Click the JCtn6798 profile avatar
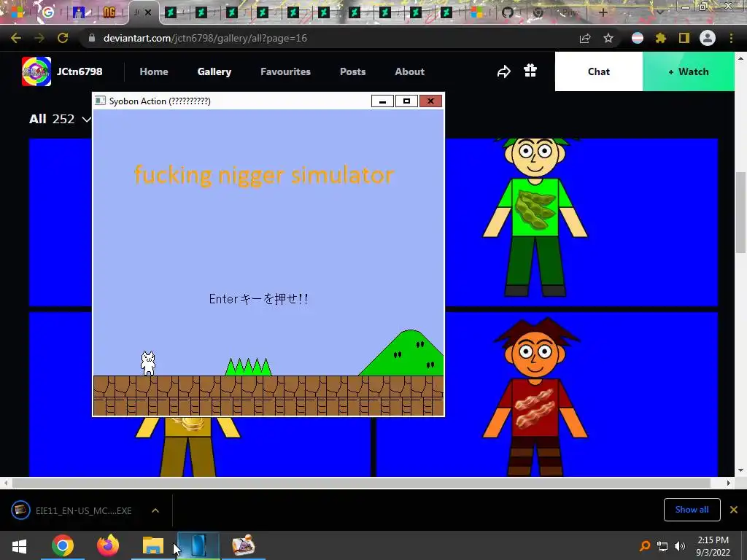 coord(36,71)
